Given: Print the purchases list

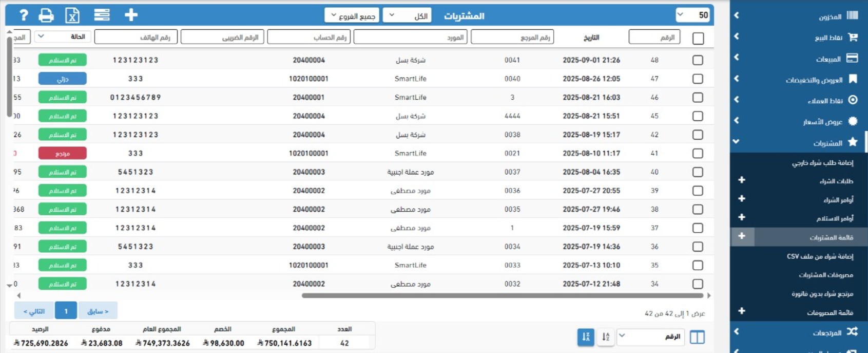Looking at the screenshot, I should point(46,15).
